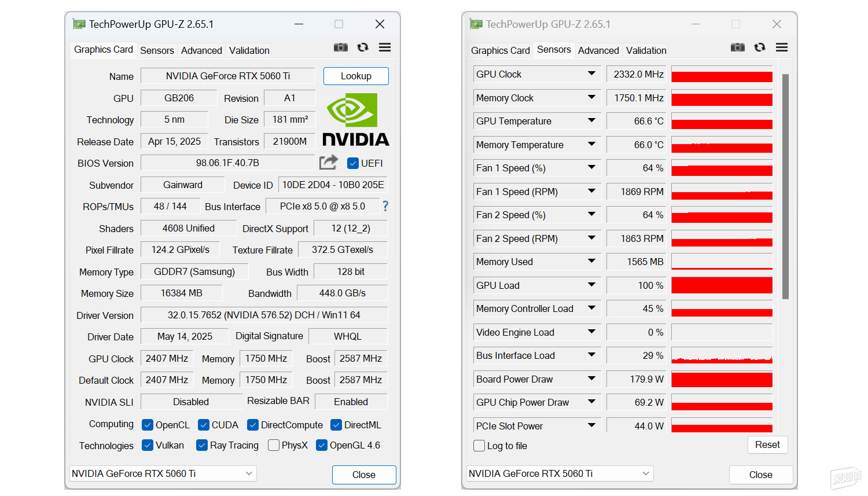Click the Bus Interface Load graph

tap(722, 355)
